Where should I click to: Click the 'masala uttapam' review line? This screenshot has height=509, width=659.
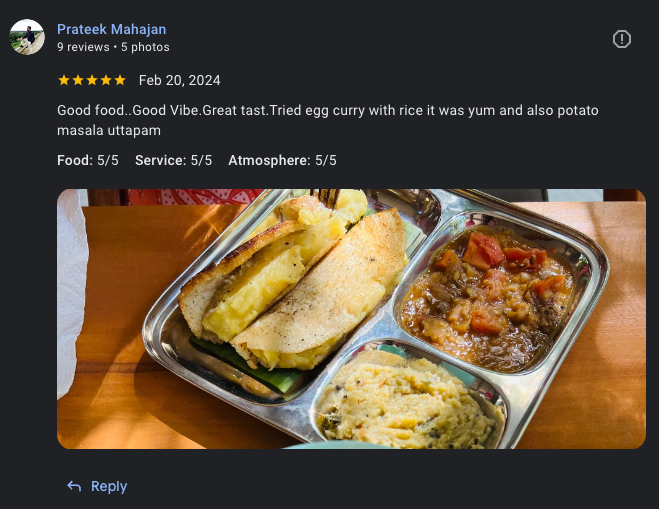(109, 131)
